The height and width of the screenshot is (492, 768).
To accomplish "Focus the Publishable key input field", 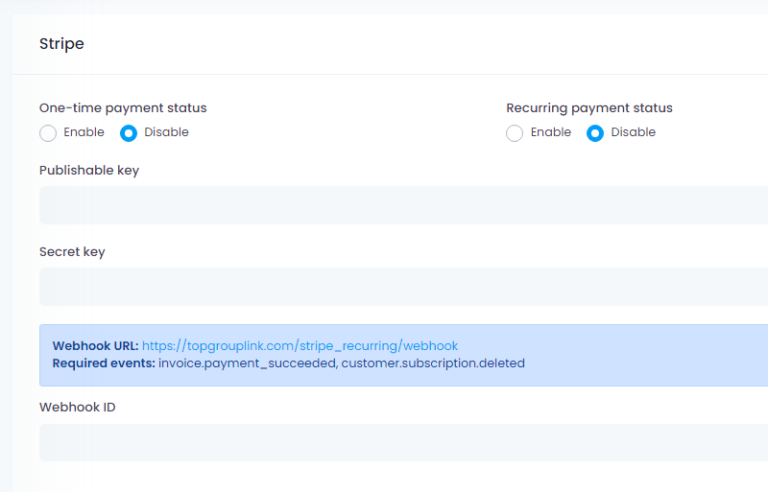I will pos(404,205).
